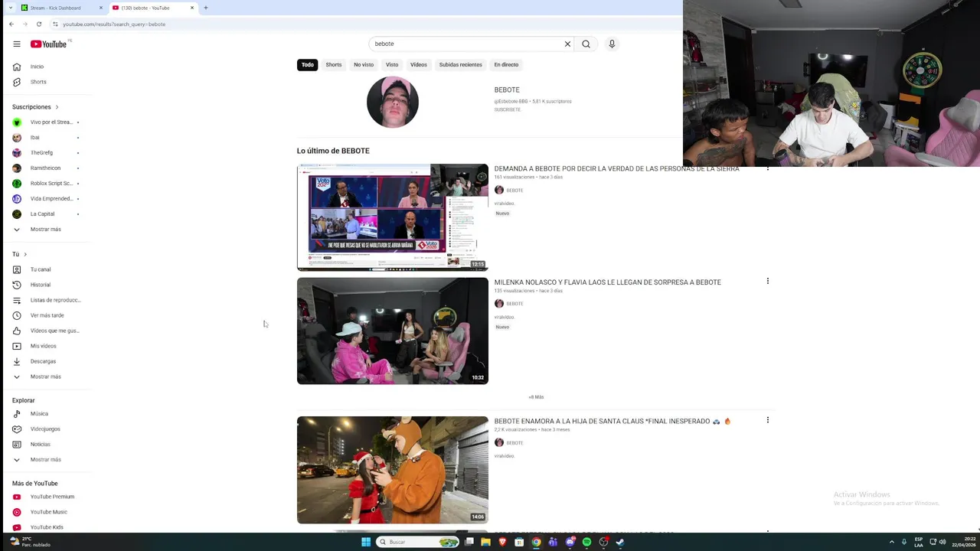The image size is (980, 551).
Task: Expand the Suscripciones section chevron
Action: [x=57, y=107]
